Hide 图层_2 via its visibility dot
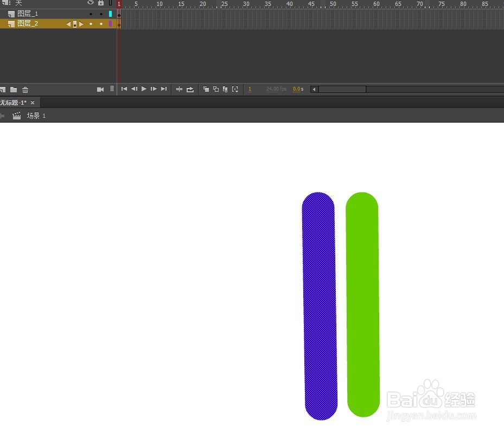The width and height of the screenshot is (504, 433). [91, 24]
